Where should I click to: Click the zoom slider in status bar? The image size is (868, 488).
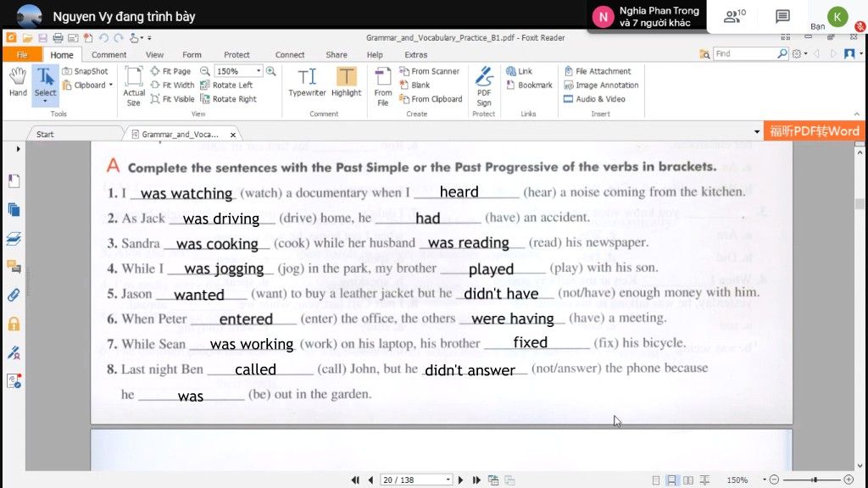pyautogui.click(x=811, y=480)
